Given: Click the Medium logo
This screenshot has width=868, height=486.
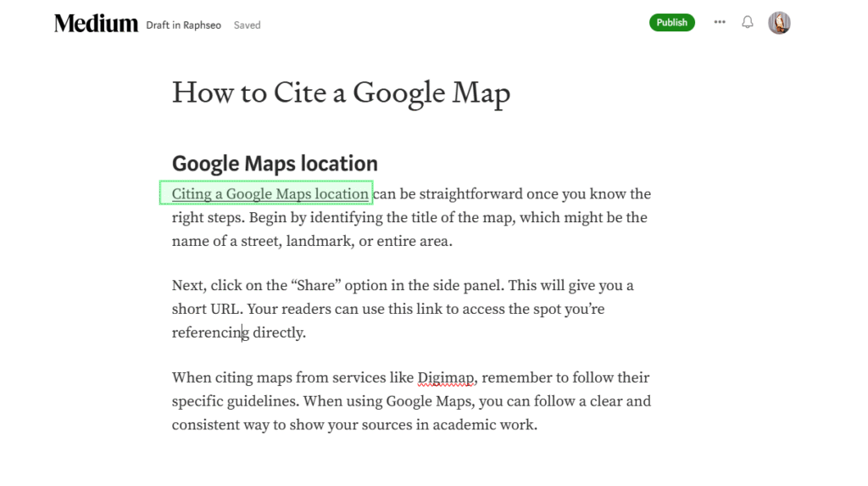Looking at the screenshot, I should coord(96,23).
